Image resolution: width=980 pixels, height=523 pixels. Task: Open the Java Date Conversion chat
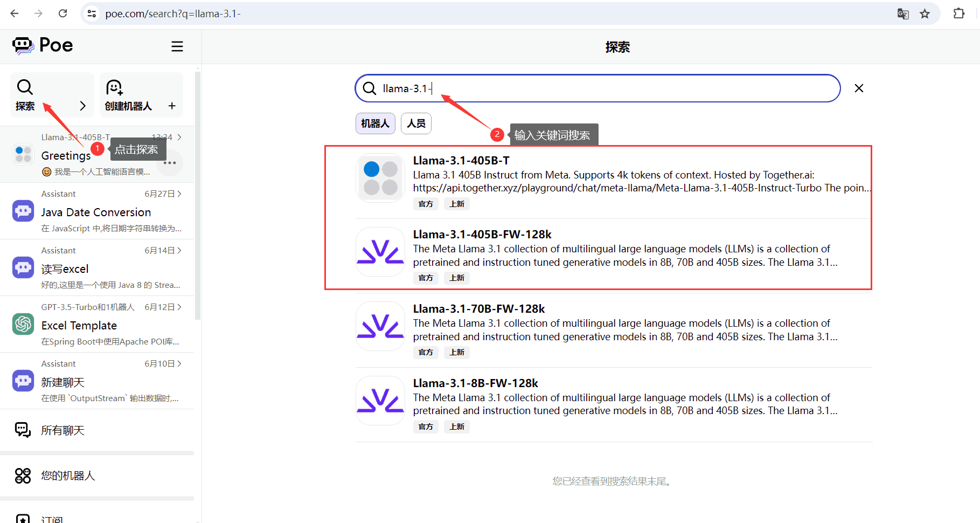click(x=96, y=212)
